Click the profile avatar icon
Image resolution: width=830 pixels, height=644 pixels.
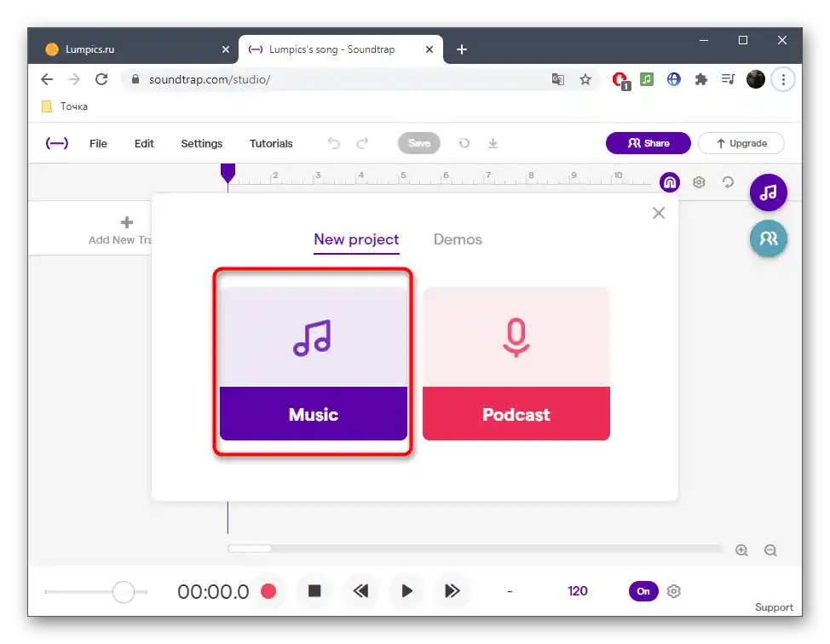pos(755,79)
